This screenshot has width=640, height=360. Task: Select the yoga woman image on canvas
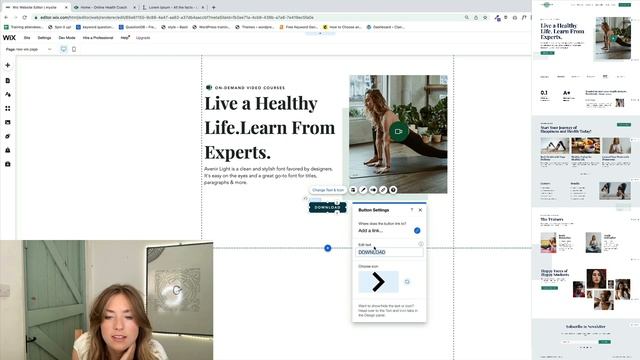398,134
